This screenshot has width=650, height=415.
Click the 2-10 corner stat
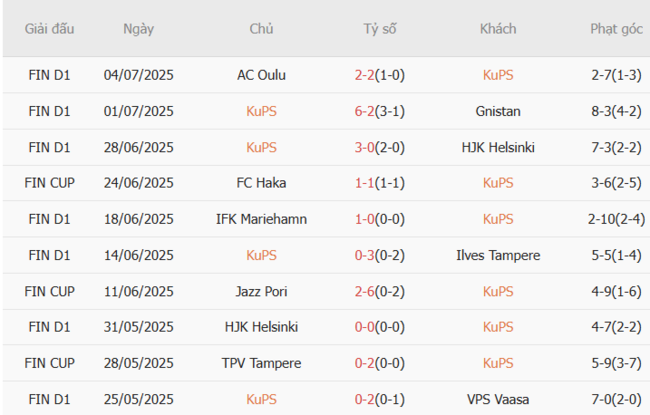pos(603,219)
